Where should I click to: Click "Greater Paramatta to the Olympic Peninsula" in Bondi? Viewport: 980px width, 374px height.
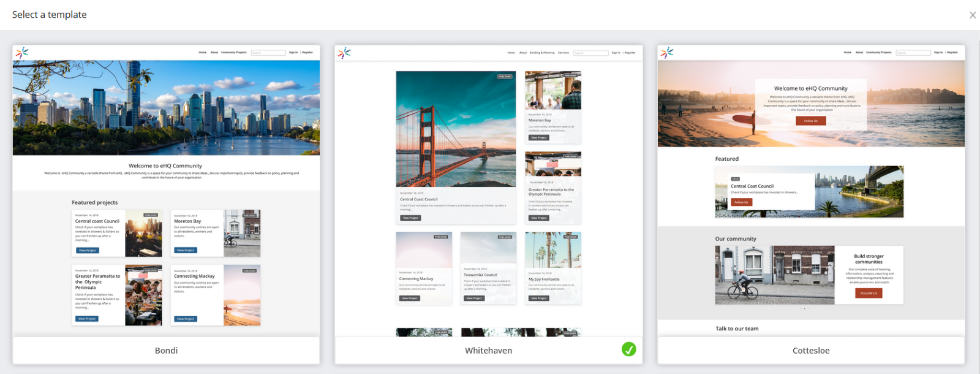click(97, 282)
